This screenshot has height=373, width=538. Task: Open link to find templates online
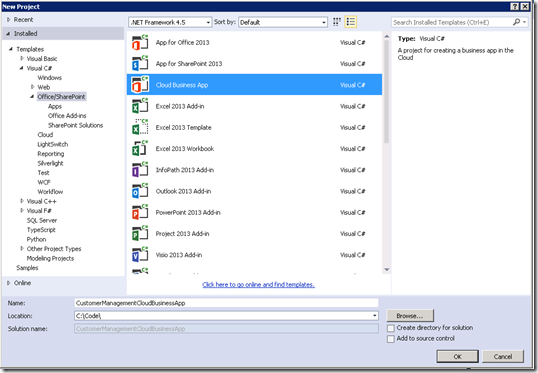[258, 284]
